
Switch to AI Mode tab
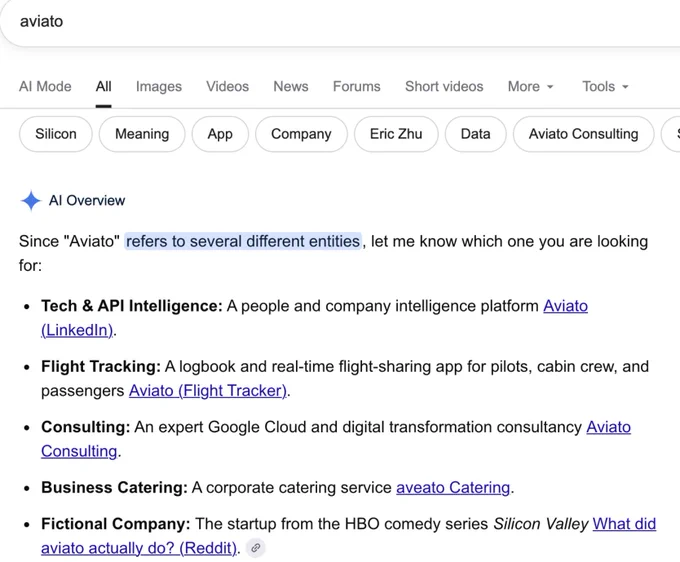pos(45,86)
